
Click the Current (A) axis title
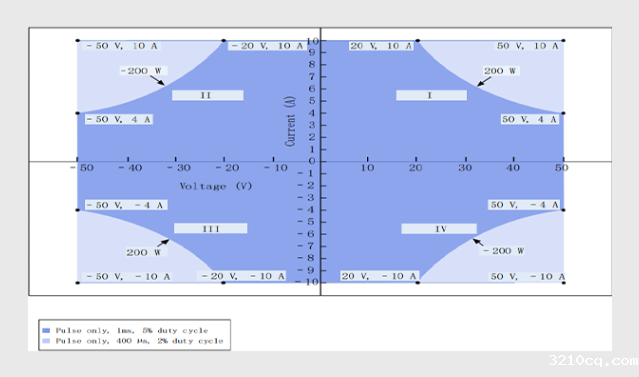point(290,121)
